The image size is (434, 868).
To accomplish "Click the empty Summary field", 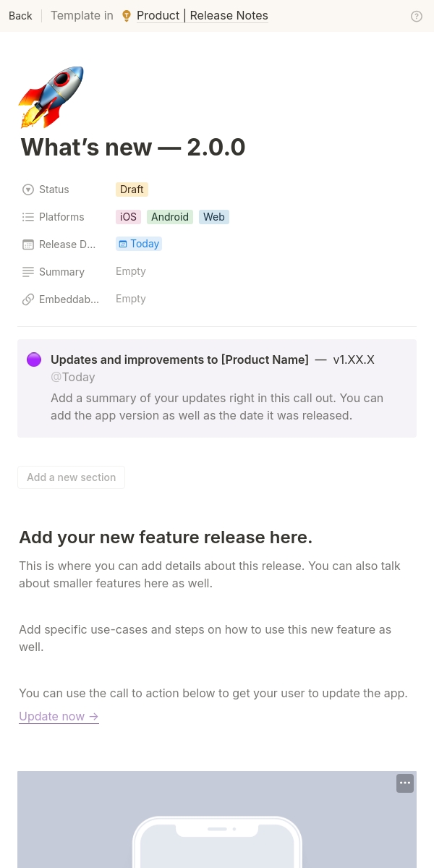I will coord(131,271).
